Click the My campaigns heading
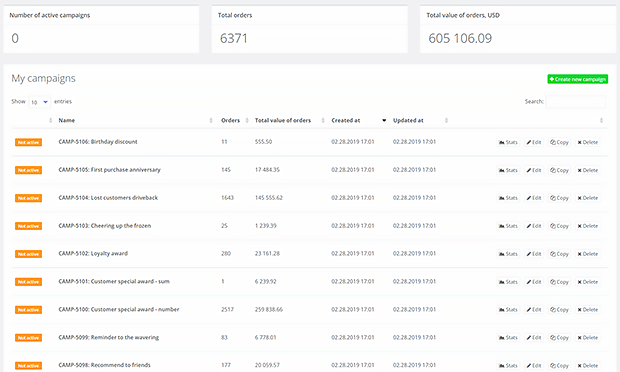Image resolution: width=620 pixels, height=372 pixels. tap(43, 78)
